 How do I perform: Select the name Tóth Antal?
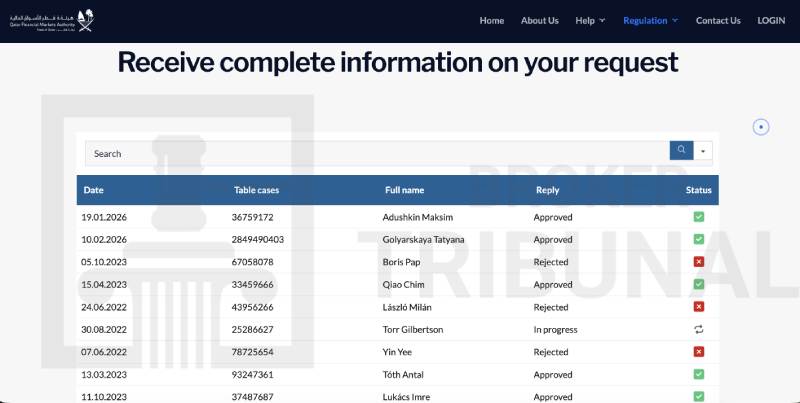coord(403,374)
